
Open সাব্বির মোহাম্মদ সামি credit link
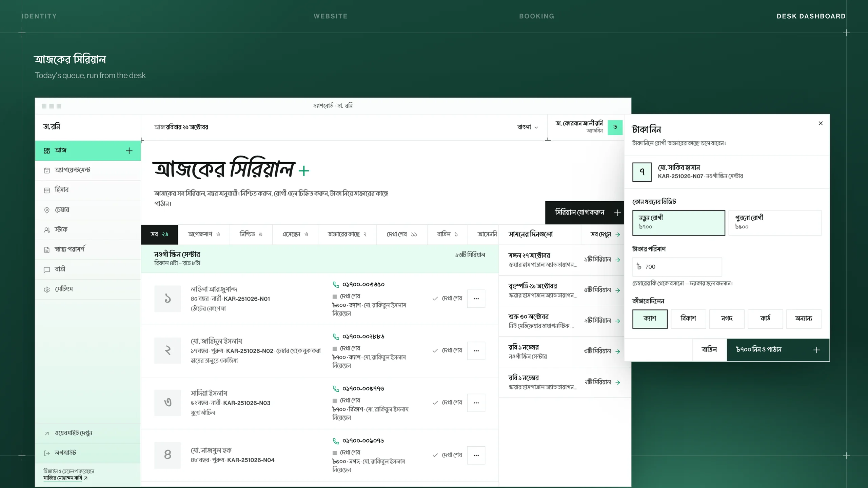65,478
